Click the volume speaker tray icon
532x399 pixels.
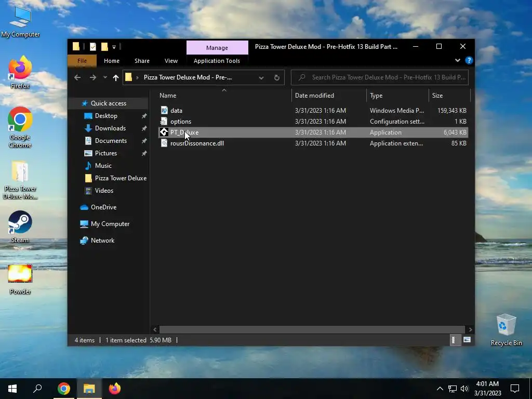pos(464,389)
